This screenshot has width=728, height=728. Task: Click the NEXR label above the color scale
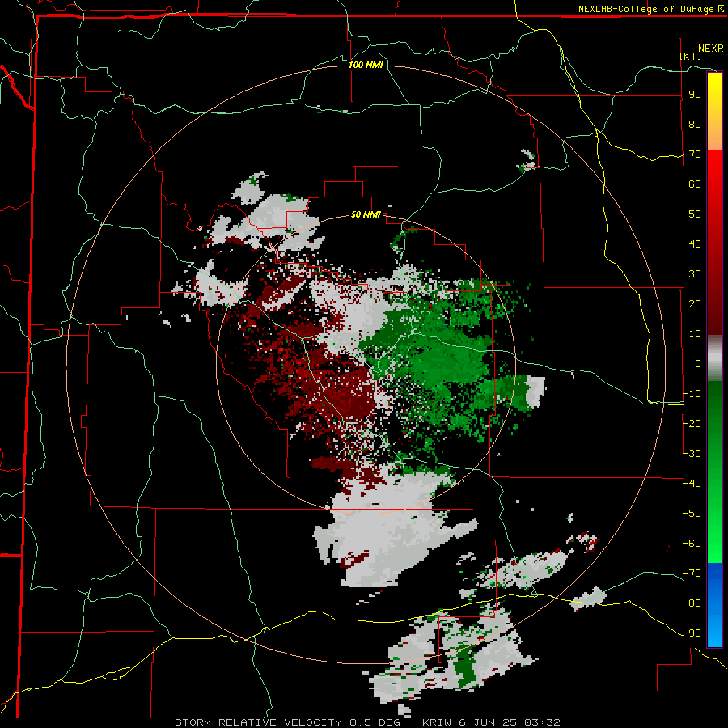pos(711,49)
